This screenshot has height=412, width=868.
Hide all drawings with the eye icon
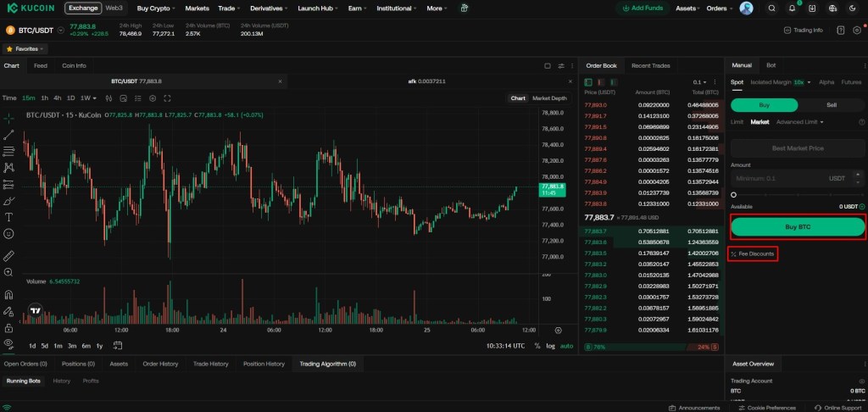click(8, 343)
